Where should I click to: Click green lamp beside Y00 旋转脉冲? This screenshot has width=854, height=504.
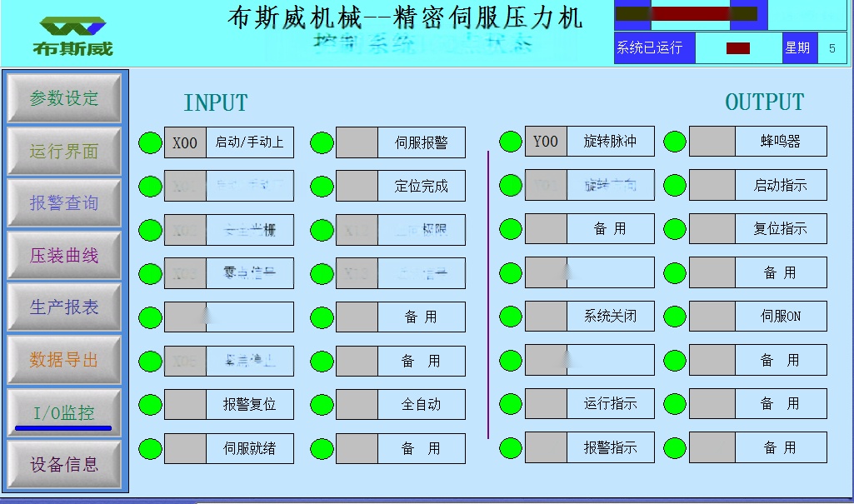511,142
